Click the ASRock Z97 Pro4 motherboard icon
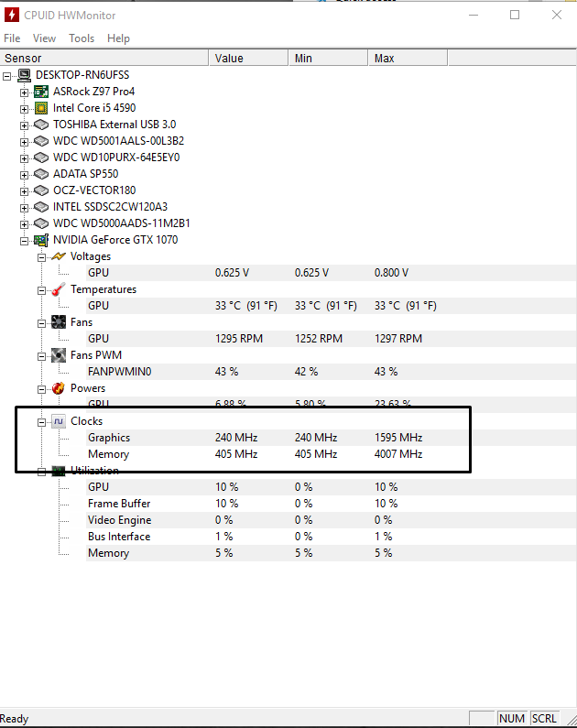The height and width of the screenshot is (728, 577). 41,92
